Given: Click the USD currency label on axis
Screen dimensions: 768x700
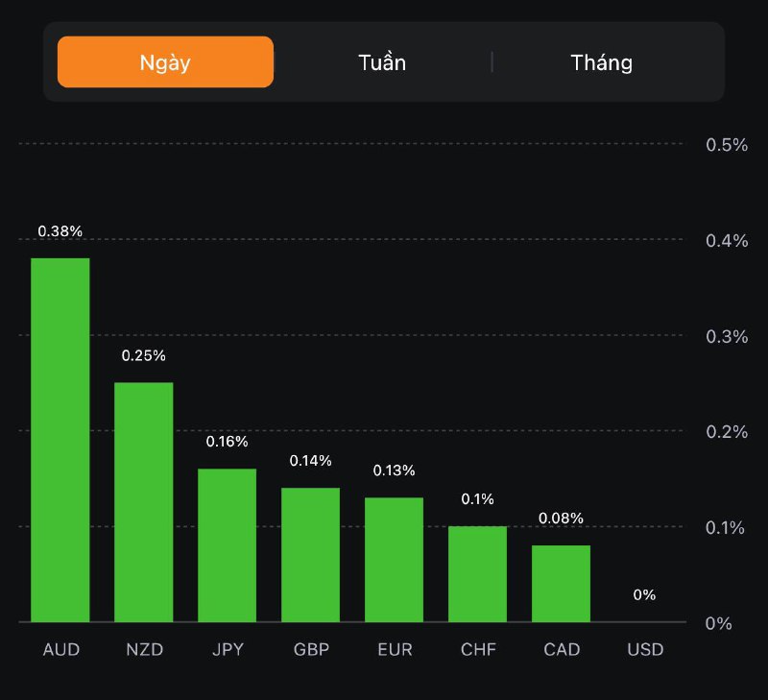Looking at the screenshot, I should tap(645, 650).
